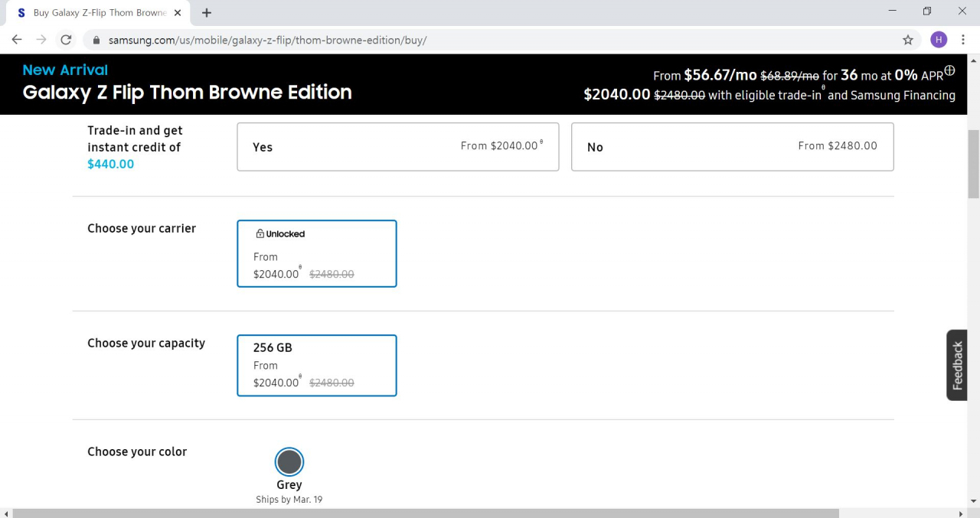Click the Samsung favicon in the tab

click(x=21, y=13)
